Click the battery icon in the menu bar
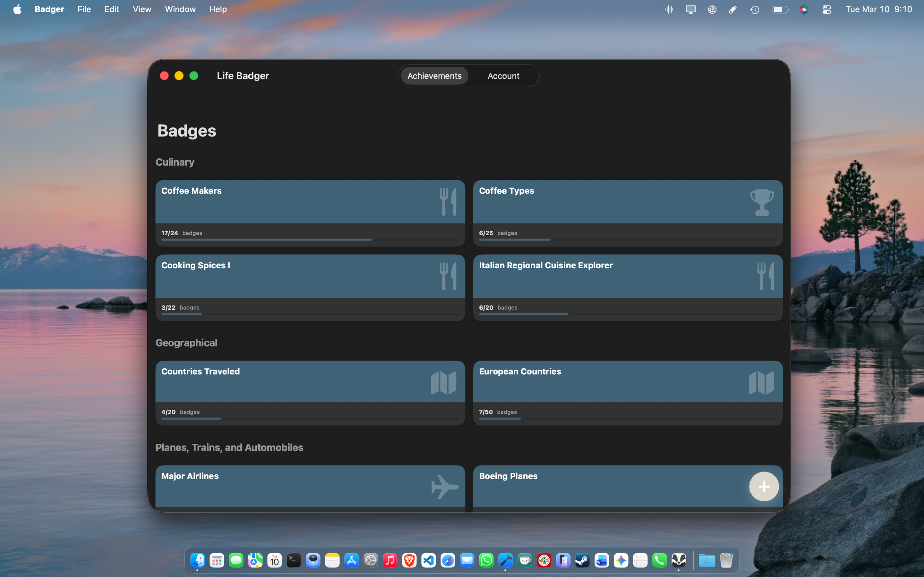 (x=780, y=9)
